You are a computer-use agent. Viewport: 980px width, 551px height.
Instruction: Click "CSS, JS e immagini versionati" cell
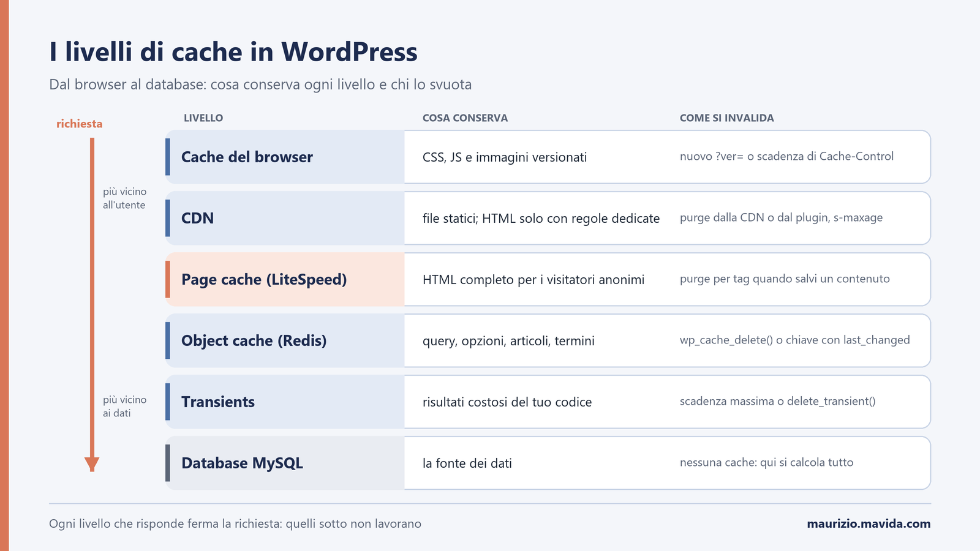[x=505, y=157]
